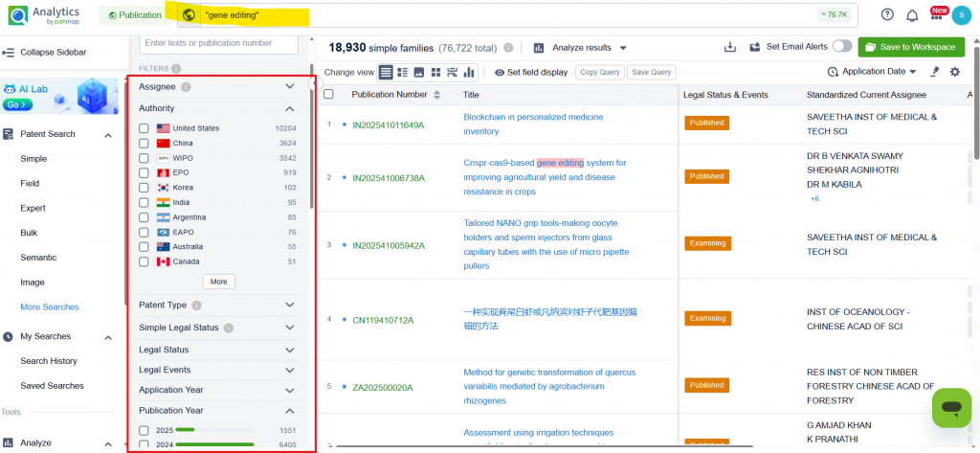980x453 pixels.
Task: Collapse the Patent Search sidebar group
Action: 107,134
